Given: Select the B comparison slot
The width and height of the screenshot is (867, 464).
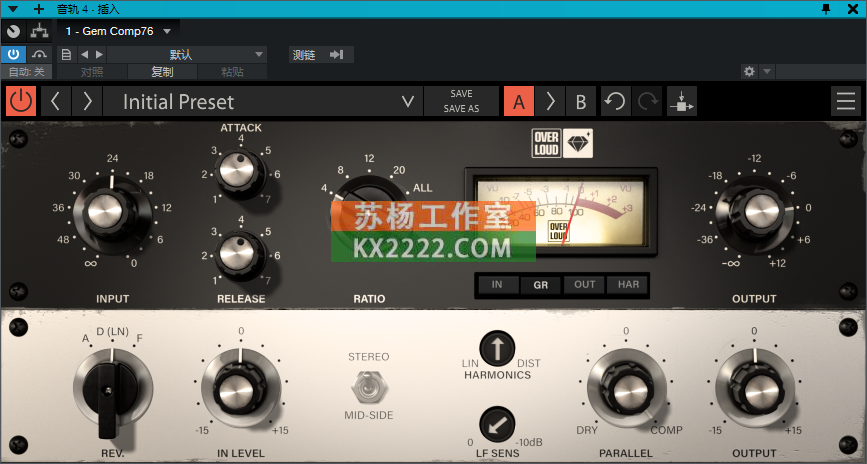Looking at the screenshot, I should point(581,102).
